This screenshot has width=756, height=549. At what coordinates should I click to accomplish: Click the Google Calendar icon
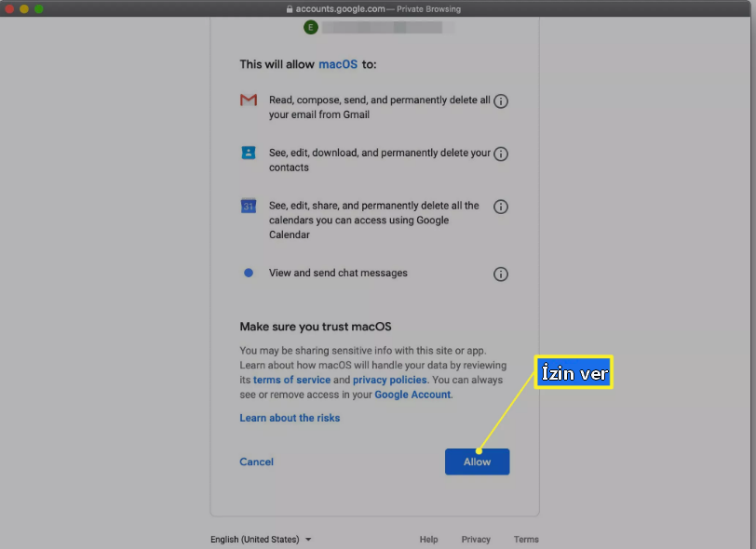click(x=249, y=207)
